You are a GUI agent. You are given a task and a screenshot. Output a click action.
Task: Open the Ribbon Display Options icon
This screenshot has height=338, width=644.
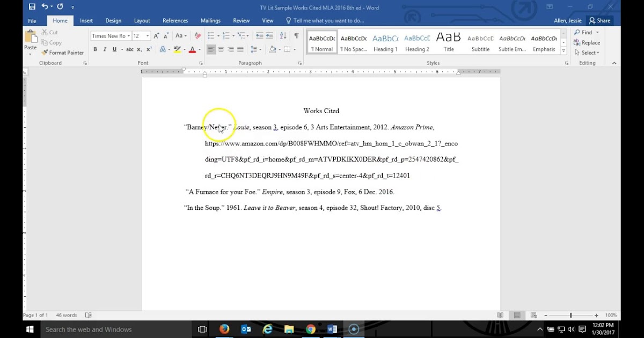coord(550,7)
